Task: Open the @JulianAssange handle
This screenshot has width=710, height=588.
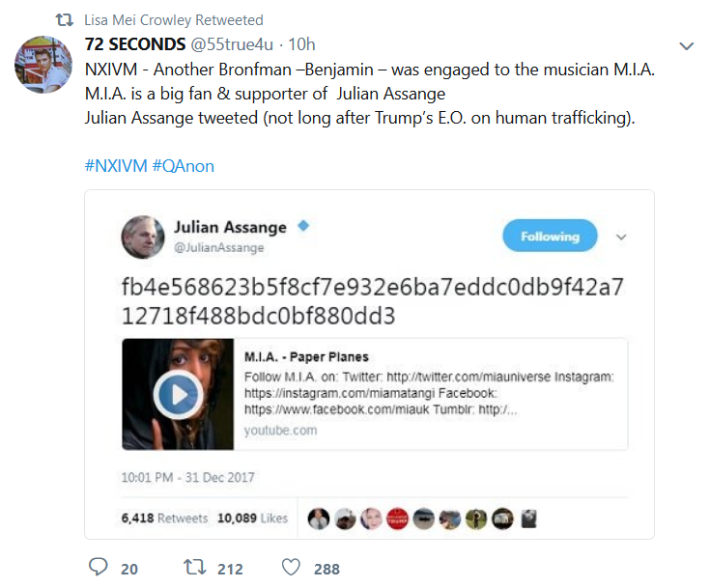Action: pos(218,247)
